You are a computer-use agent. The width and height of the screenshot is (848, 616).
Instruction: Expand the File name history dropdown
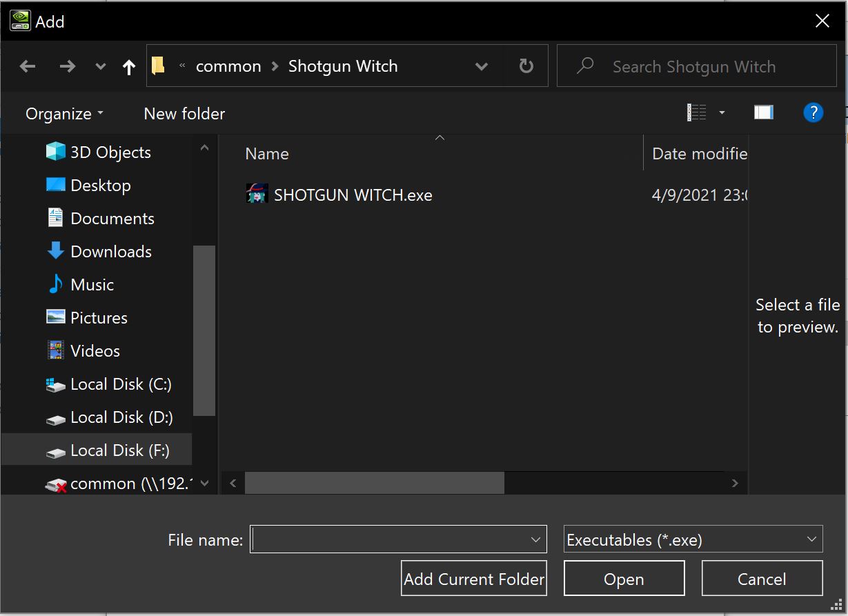click(535, 540)
